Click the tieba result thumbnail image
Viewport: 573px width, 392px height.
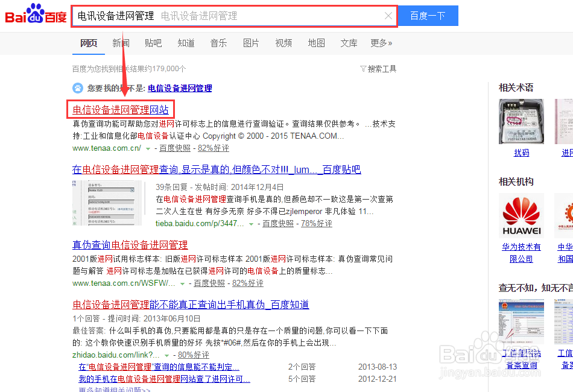[107, 203]
